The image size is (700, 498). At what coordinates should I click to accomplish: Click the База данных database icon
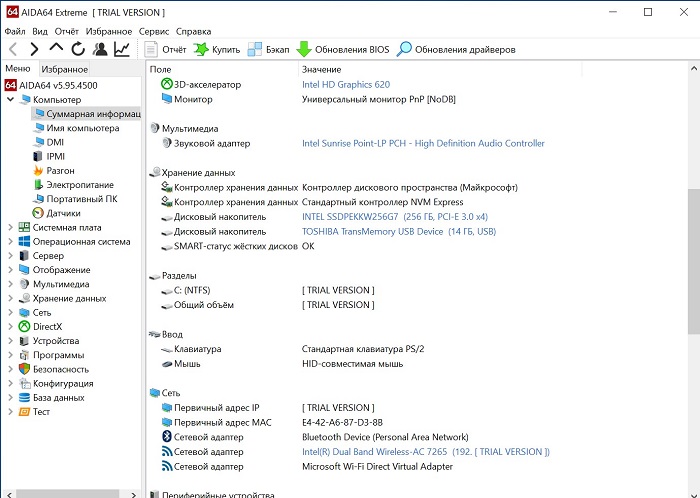[x=24, y=398]
